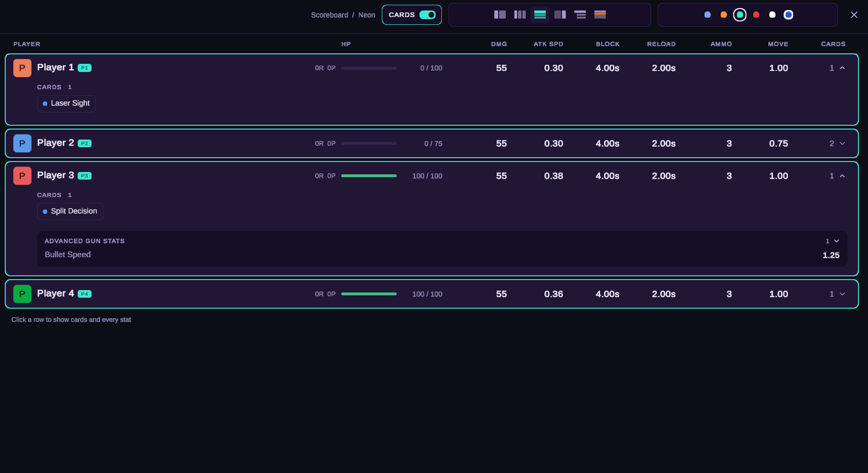This screenshot has width=868, height=473.
Task: Select the three-column layout icon
Action: pyautogui.click(x=520, y=15)
